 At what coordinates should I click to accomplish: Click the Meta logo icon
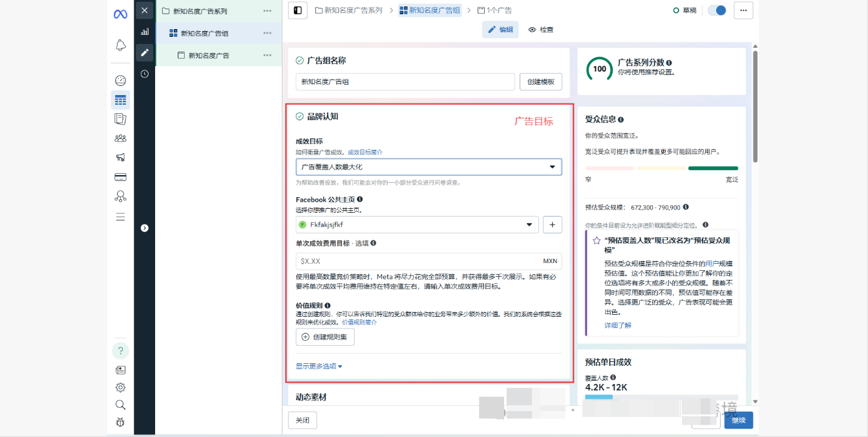pyautogui.click(x=120, y=14)
